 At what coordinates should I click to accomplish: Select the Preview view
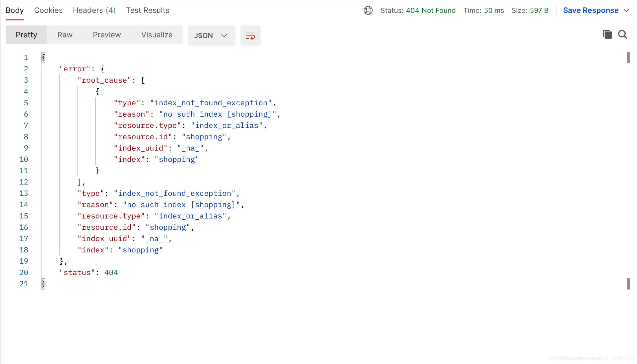(x=107, y=35)
